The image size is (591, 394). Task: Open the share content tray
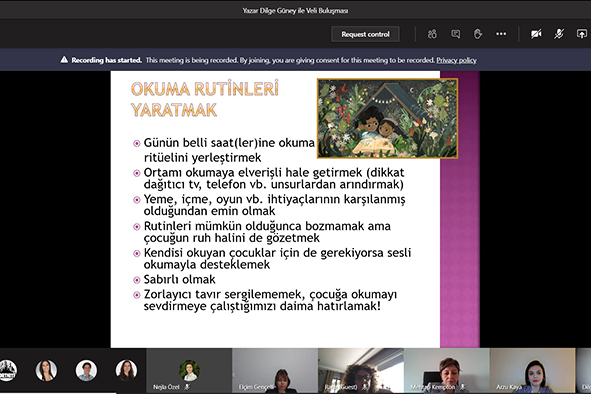pyautogui.click(x=582, y=34)
